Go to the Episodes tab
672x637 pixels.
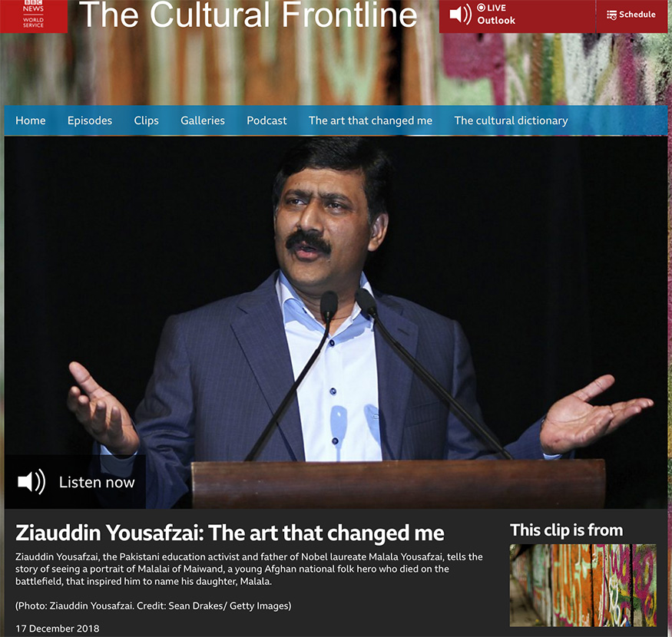coord(90,120)
